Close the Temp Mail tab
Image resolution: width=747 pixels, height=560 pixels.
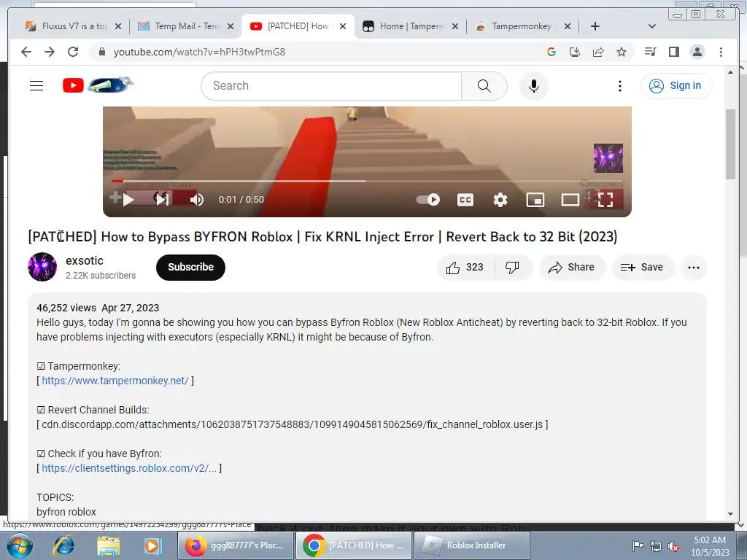tap(231, 26)
